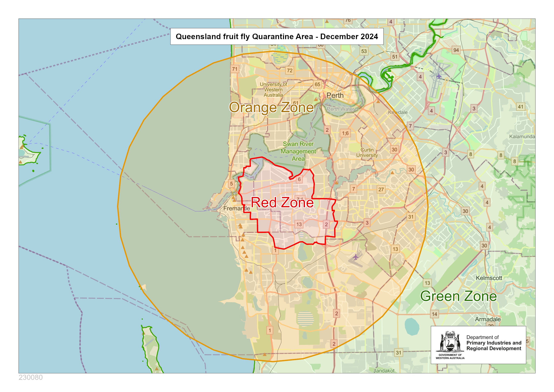Select the '1;6' route shield
The image size is (554, 392).
pos(345,133)
